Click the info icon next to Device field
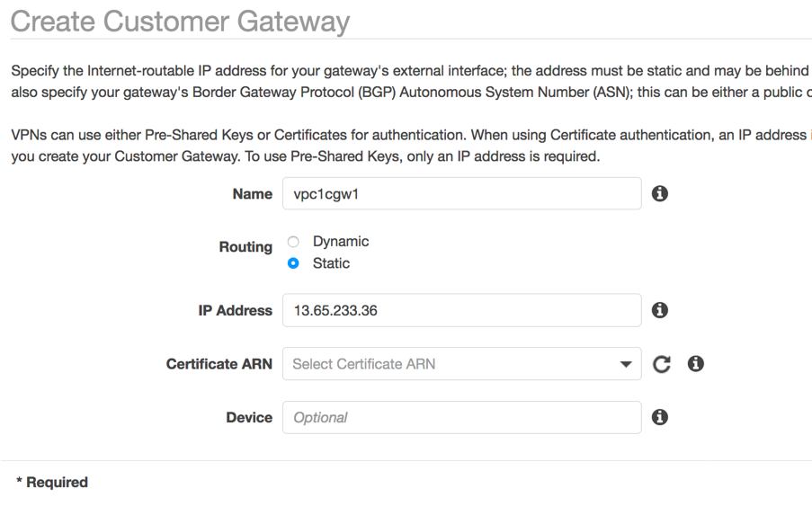Screen dimensions: 812x515 coord(659,417)
